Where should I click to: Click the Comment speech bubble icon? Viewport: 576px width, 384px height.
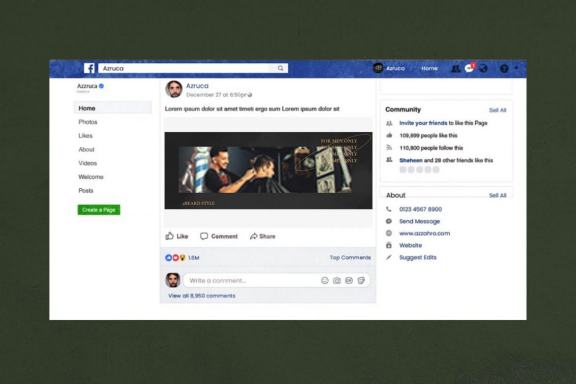(204, 236)
